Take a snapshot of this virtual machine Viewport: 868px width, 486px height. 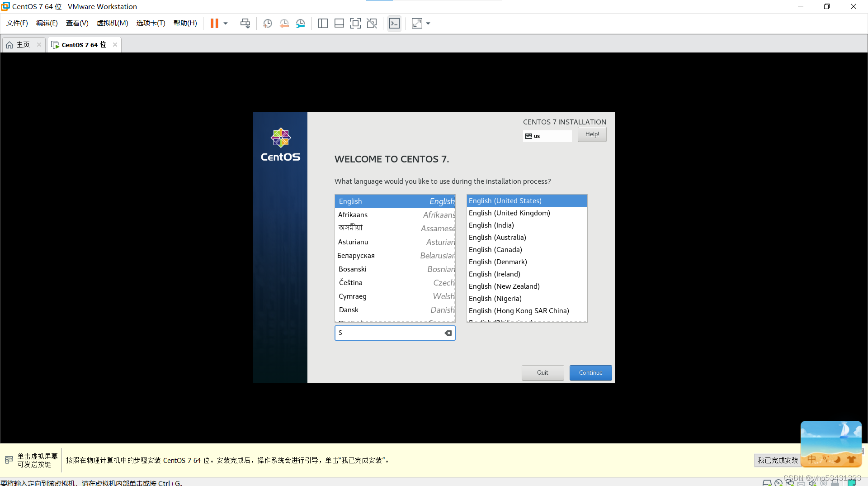[268, 24]
